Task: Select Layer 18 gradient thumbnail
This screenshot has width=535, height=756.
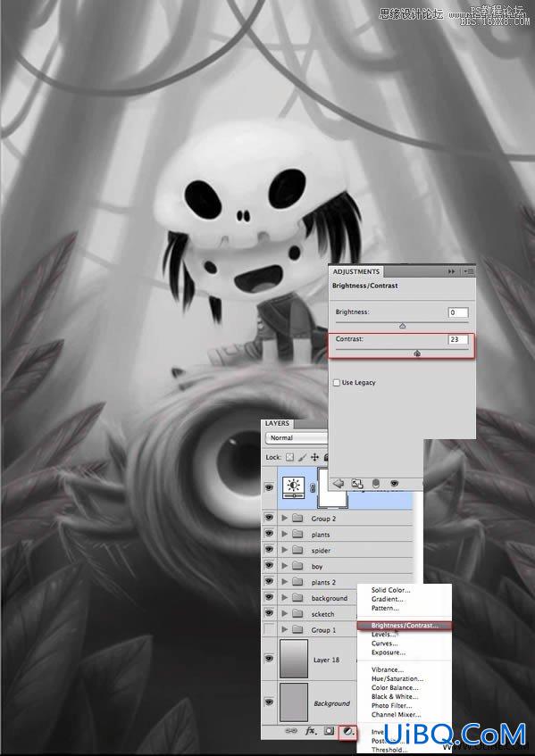Action: pos(294,659)
